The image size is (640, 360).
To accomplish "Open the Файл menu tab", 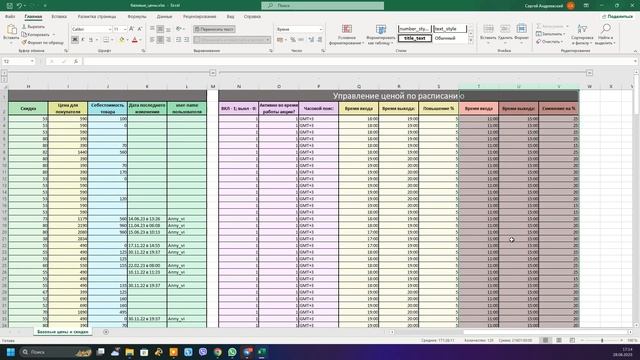I will point(10,17).
